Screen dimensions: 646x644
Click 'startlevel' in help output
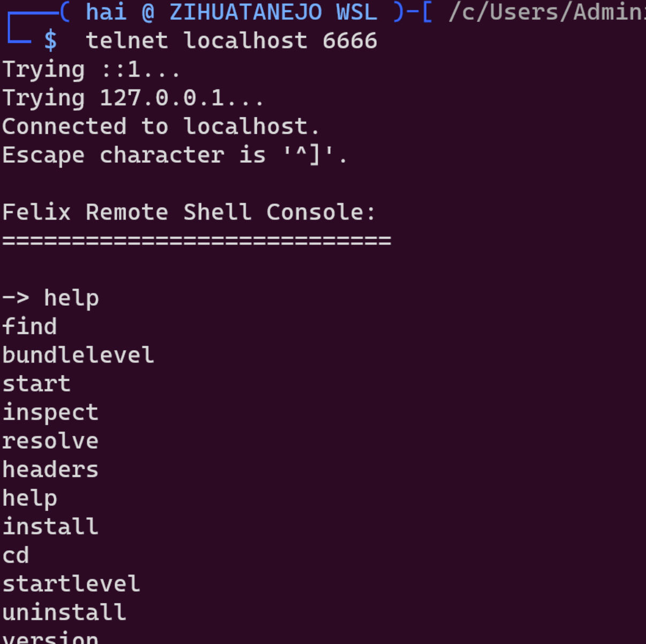click(71, 584)
